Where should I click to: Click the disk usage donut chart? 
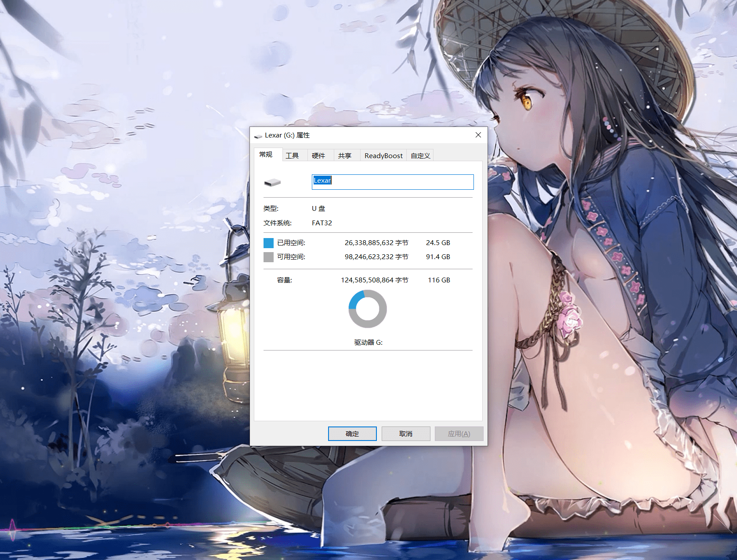[368, 309]
